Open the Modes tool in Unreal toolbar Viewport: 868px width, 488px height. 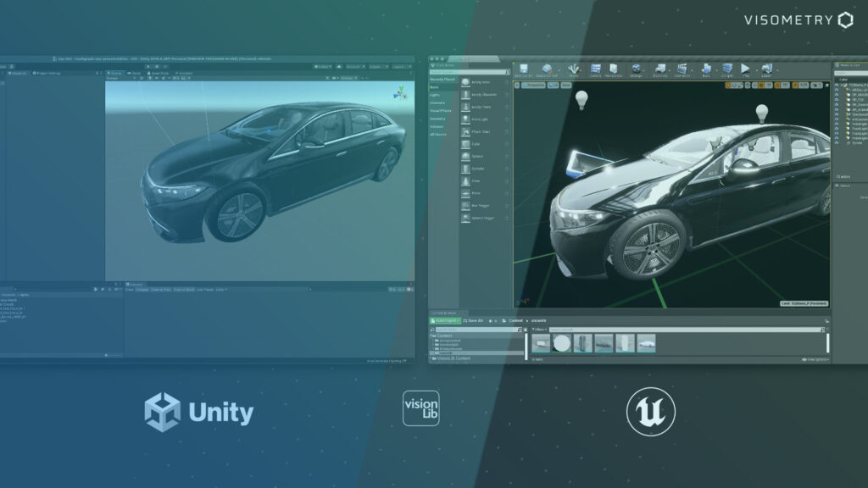tap(574, 69)
